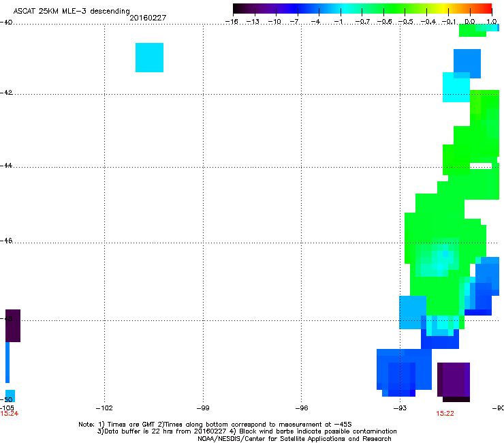Select the '0.0' color scale label
Image resolution: width=504 pixels, height=443 pixels.
pyautogui.click(x=470, y=22)
